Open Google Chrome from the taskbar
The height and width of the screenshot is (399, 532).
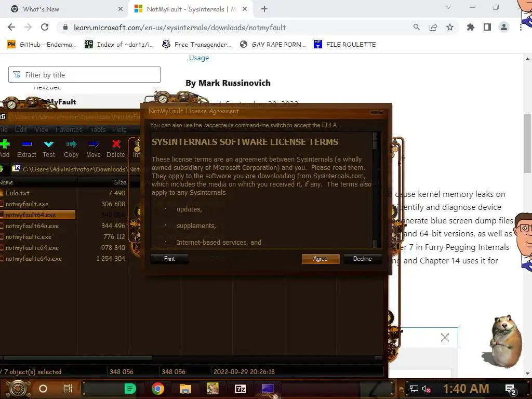pos(158,389)
